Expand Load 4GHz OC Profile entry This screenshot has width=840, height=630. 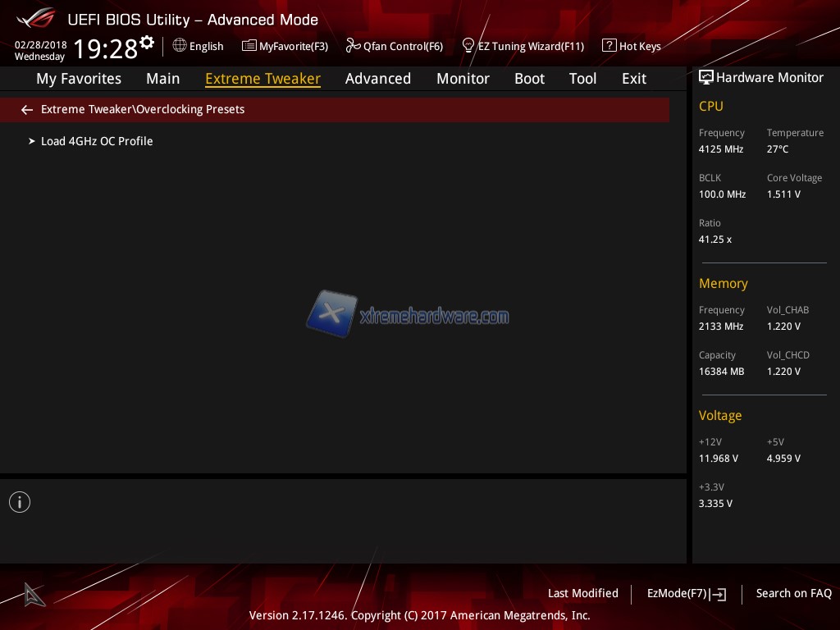pyautogui.click(x=97, y=141)
